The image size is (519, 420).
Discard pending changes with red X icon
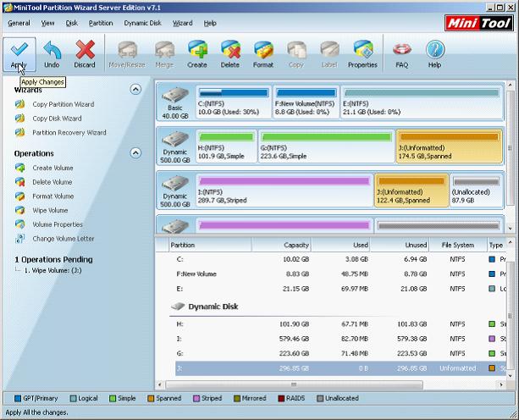point(85,50)
